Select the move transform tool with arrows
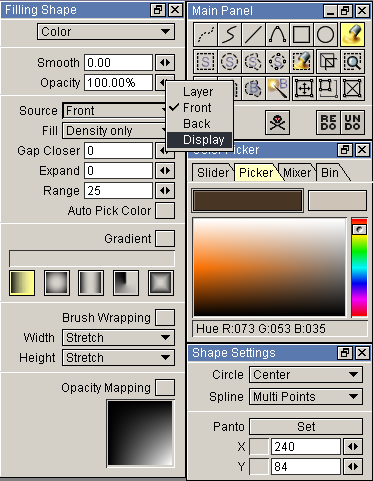Image resolution: width=373 pixels, height=481 pixels. coord(304,89)
